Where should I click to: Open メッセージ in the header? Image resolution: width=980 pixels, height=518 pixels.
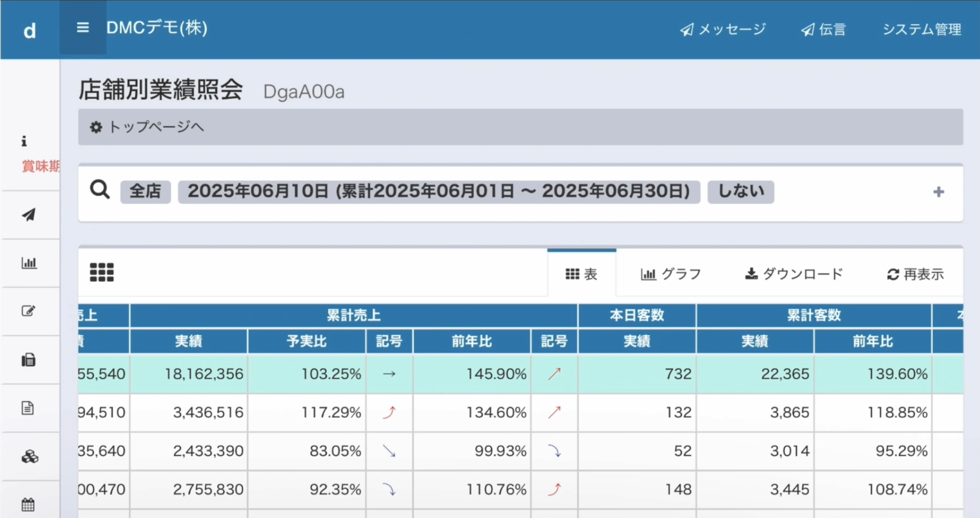pos(723,29)
